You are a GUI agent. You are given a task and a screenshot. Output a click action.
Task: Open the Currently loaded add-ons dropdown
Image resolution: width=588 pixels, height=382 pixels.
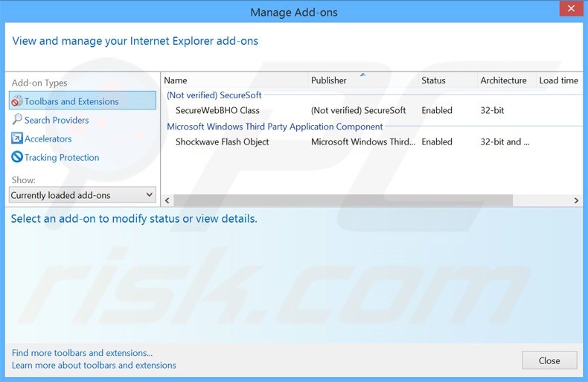tap(83, 195)
